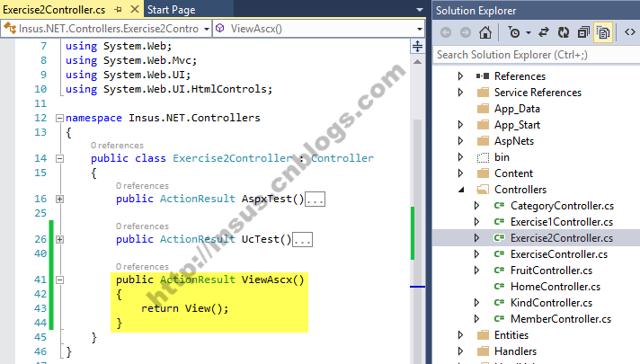The height and width of the screenshot is (364, 640).
Task: Click the Search Solution Explorer field
Action: pos(537,55)
